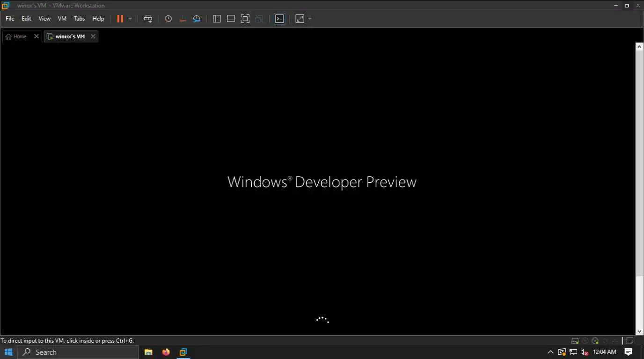Expand the power options dropdown arrow

coord(130,19)
